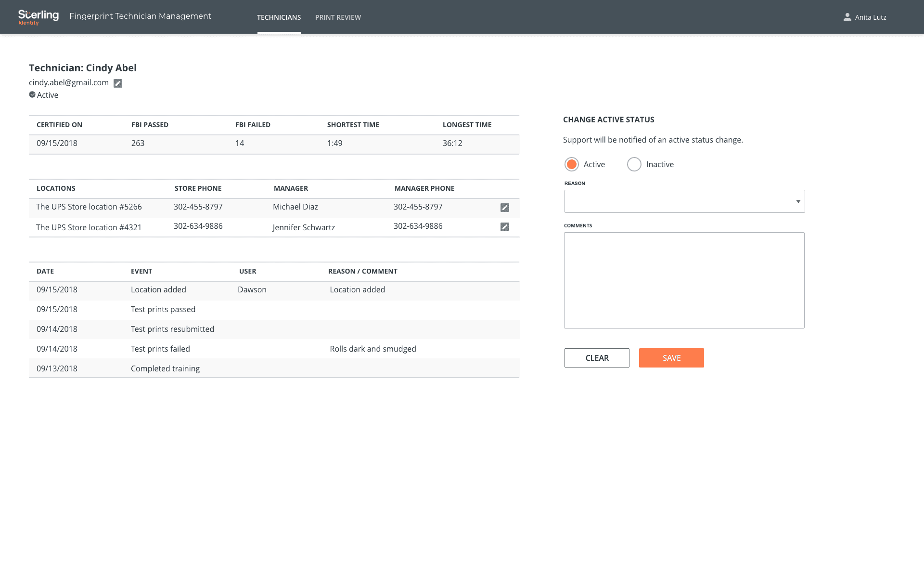Image resolution: width=924 pixels, height=578 pixels.
Task: Click the Active status checkmark icon
Action: coord(32,95)
